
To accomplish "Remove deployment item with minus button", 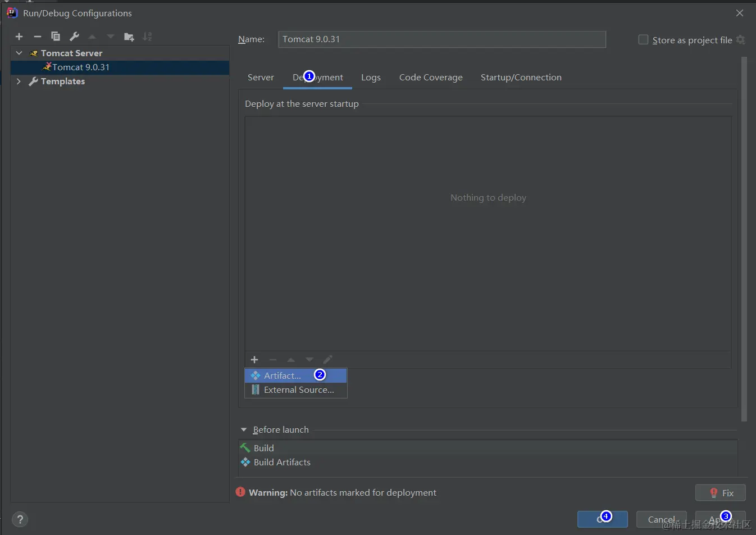I will click(x=273, y=360).
